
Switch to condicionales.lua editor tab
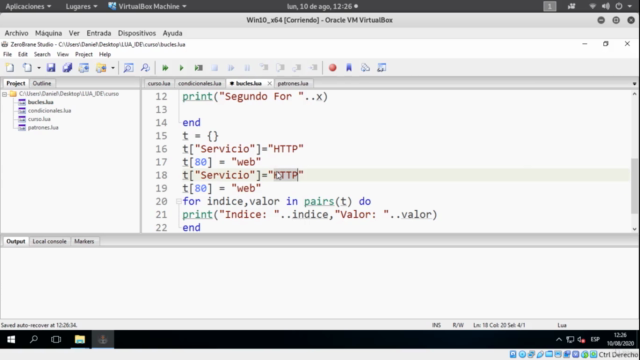click(200, 83)
